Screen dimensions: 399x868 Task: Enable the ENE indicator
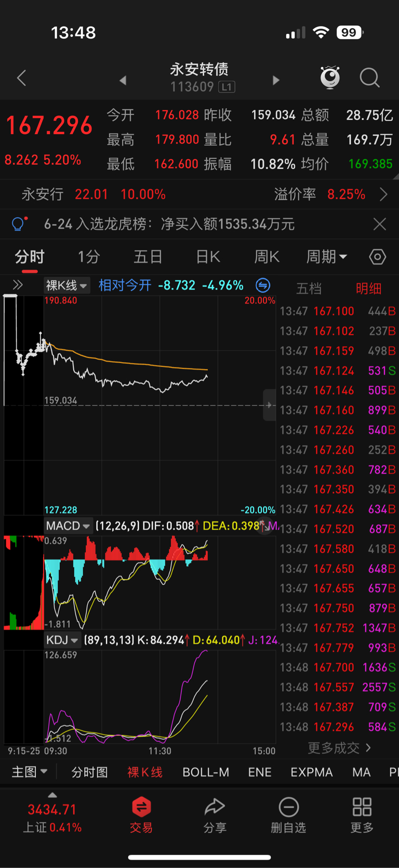tap(260, 772)
